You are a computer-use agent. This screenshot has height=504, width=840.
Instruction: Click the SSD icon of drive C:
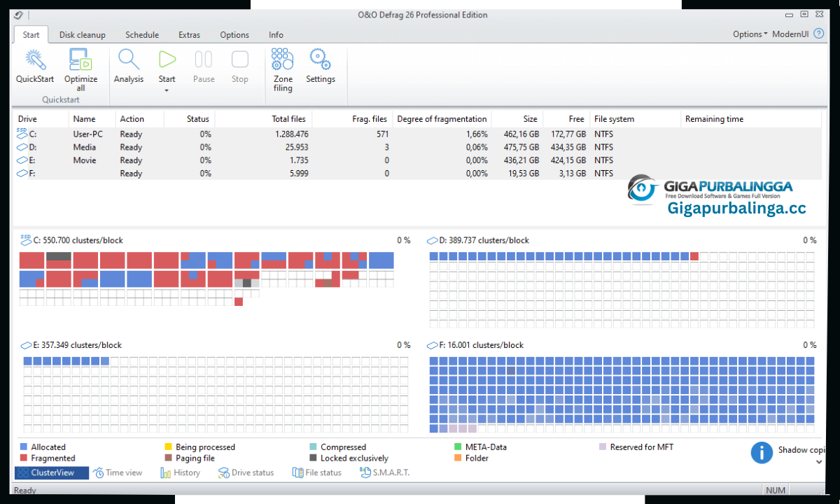23,134
